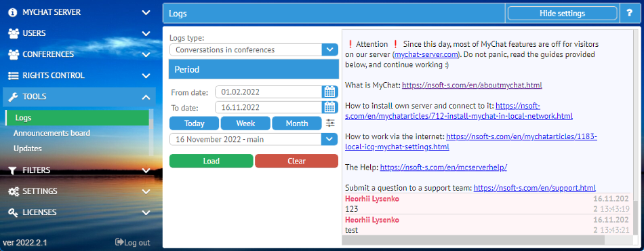The width and height of the screenshot is (644, 251).
Task: Open the USERS menu label
Action: (x=34, y=33)
